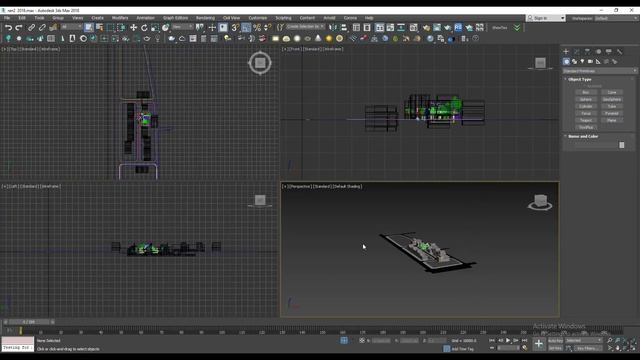Image resolution: width=640 pixels, height=360 pixels.
Task: Choose the Select and Move tool
Action: coord(133,28)
